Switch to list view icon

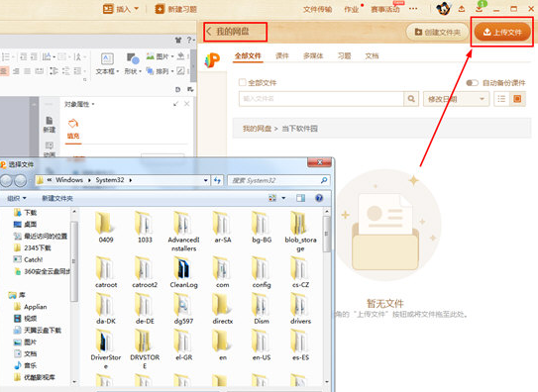[x=501, y=99]
